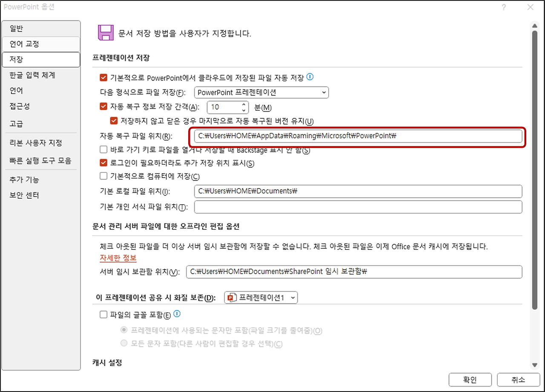Open 접근성 options
Image resolution: width=545 pixels, height=392 pixels.
(x=40, y=106)
